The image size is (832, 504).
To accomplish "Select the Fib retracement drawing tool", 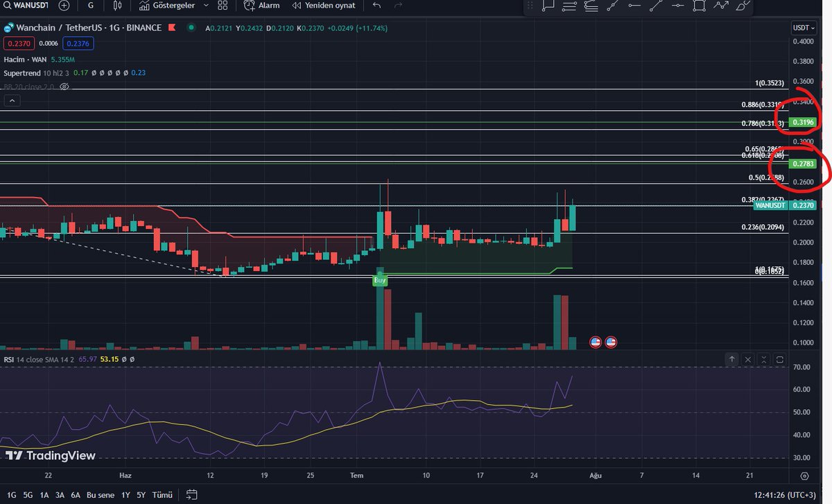I will coord(591,6).
